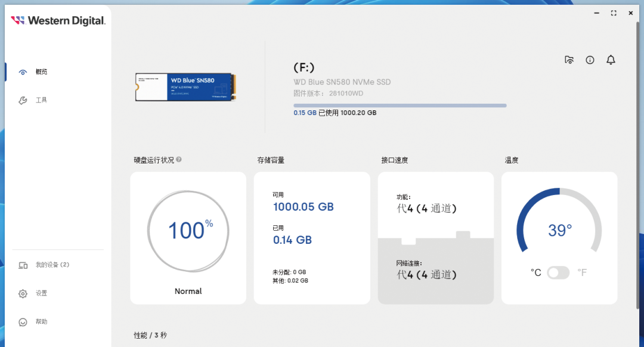644x347 pixels.
Task: Open 帮助 (Help) smiley chat icon
Action: 23,321
